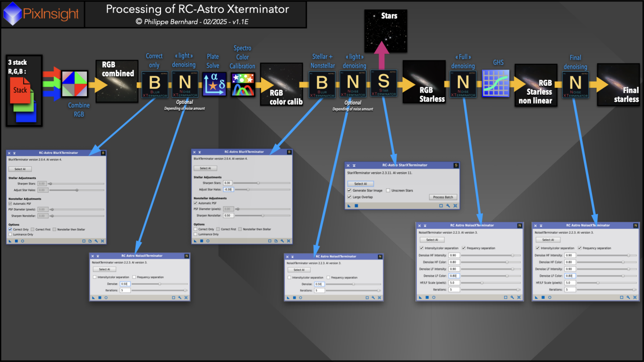The image size is (644, 362).
Task: Enable Unscreen Stars checkbox
Action: click(x=388, y=191)
